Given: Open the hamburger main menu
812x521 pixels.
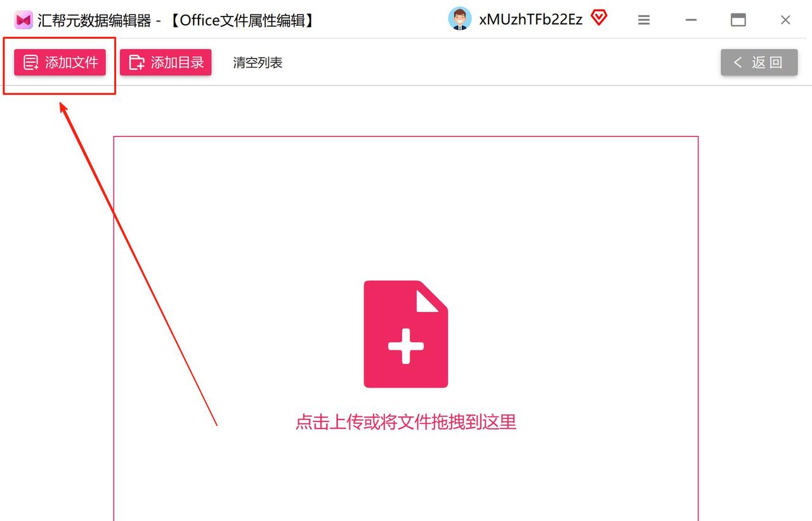Looking at the screenshot, I should [644, 20].
